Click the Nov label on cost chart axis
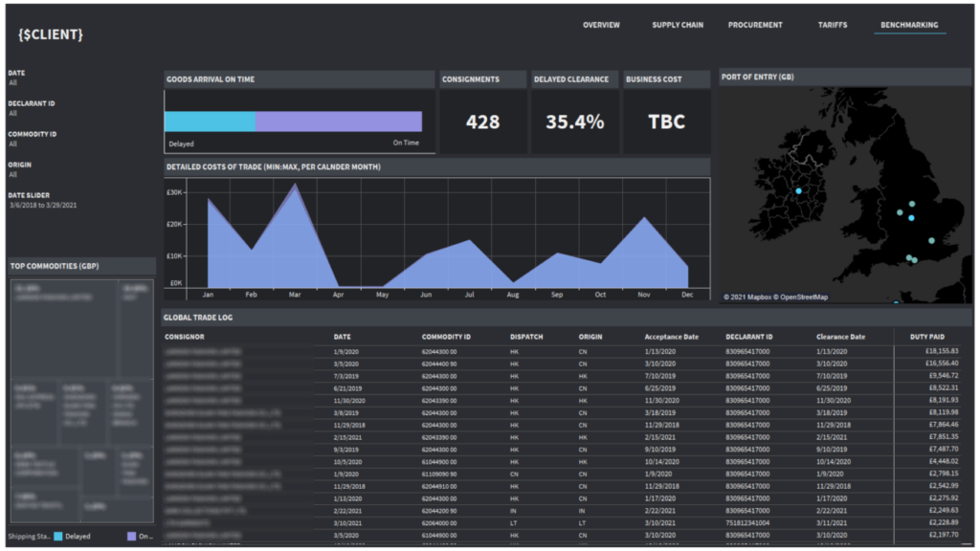Viewport: 980px width, 551px height. [x=644, y=295]
